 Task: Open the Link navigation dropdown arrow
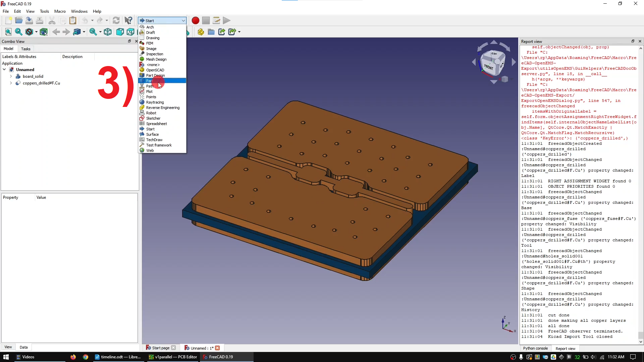click(84, 32)
